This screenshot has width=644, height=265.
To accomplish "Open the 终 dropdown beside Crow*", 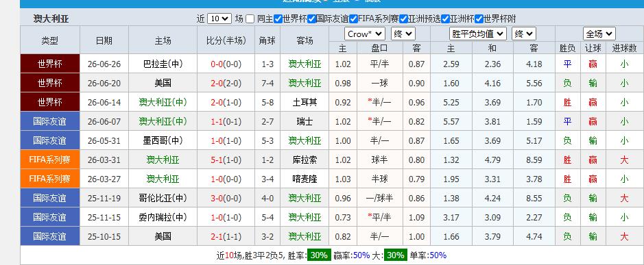I will (x=403, y=34).
